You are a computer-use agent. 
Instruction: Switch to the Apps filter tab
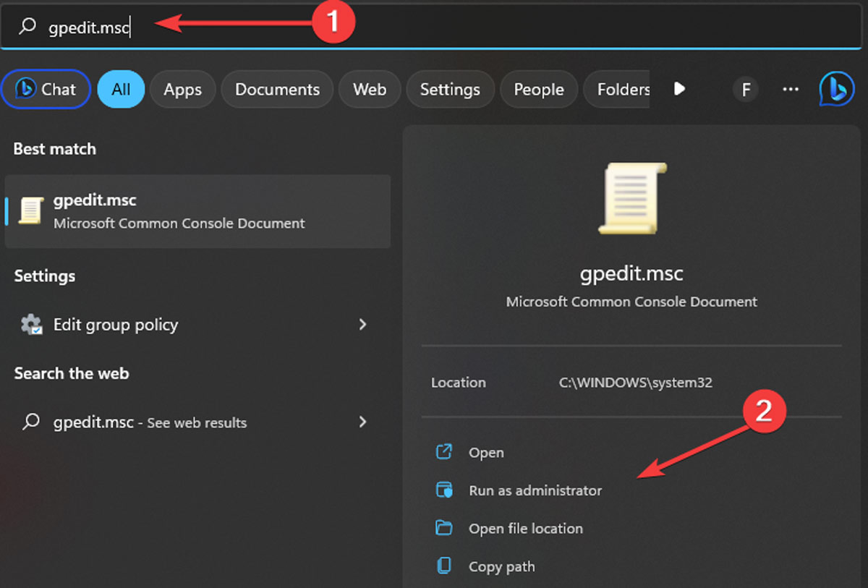(x=182, y=89)
